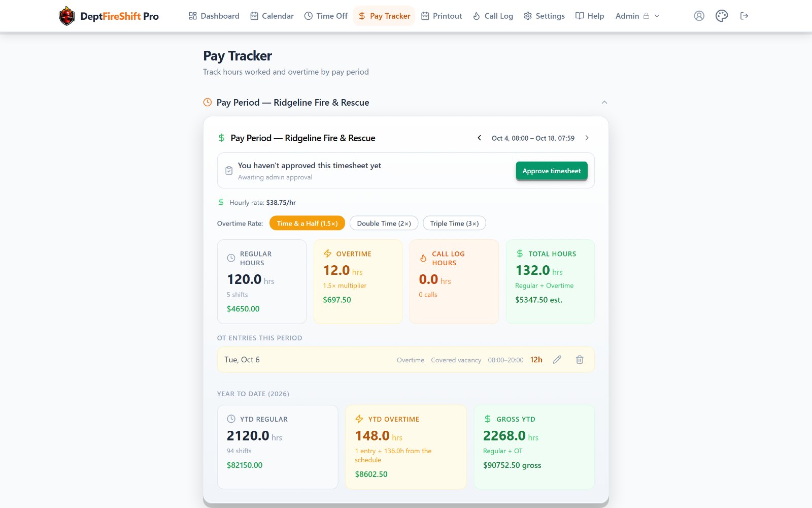Viewport: 812px width, 508px height.
Task: Click the Total Hours dollar icon
Action: [x=520, y=253]
